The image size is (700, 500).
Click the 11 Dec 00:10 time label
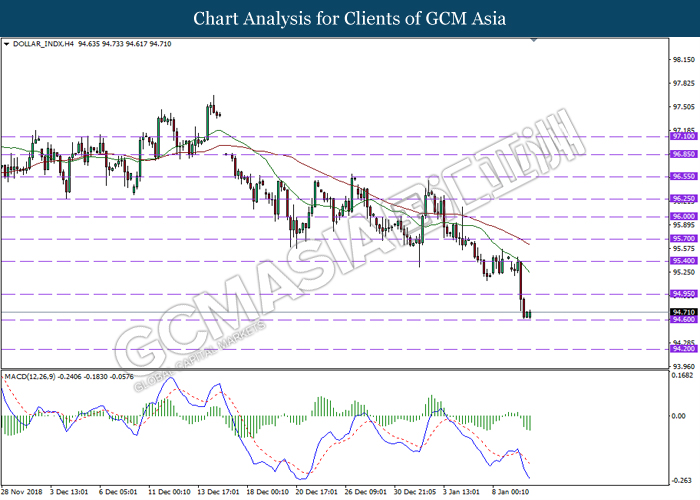pyautogui.click(x=169, y=492)
